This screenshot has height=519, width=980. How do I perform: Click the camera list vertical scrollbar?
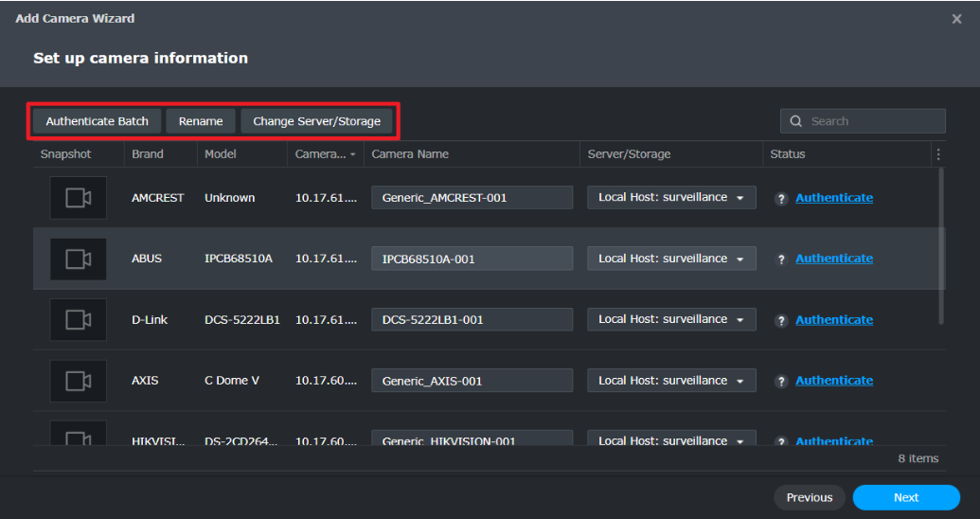click(941, 245)
